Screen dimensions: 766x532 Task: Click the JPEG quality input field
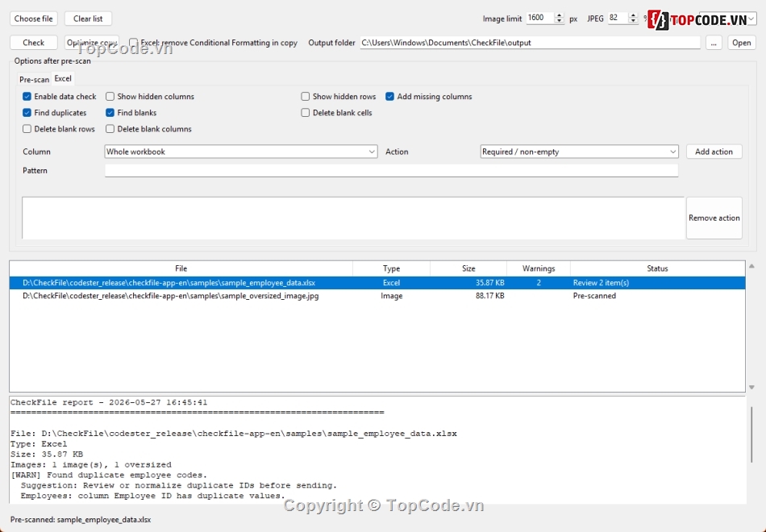(618, 18)
